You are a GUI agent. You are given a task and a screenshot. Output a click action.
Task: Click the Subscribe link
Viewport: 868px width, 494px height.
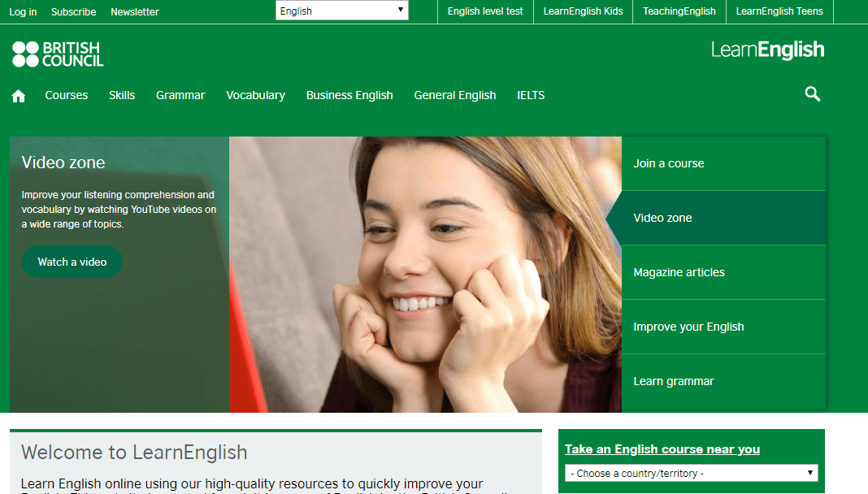pos(74,11)
